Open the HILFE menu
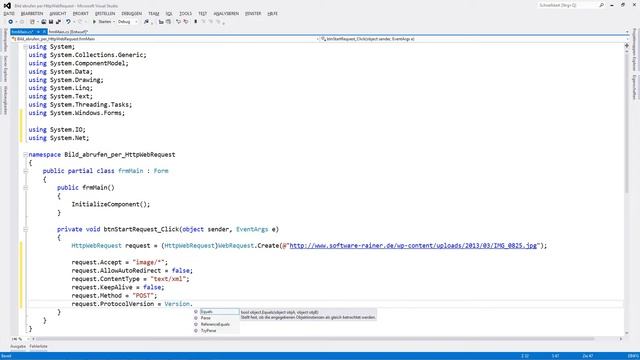Viewport: 640px width, 360px height. click(273, 13)
